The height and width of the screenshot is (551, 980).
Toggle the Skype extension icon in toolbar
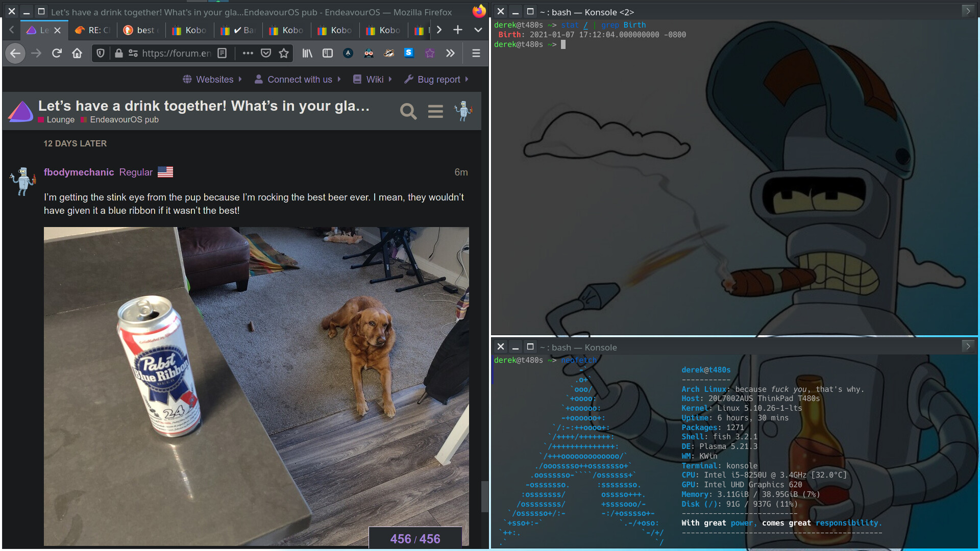tap(409, 54)
